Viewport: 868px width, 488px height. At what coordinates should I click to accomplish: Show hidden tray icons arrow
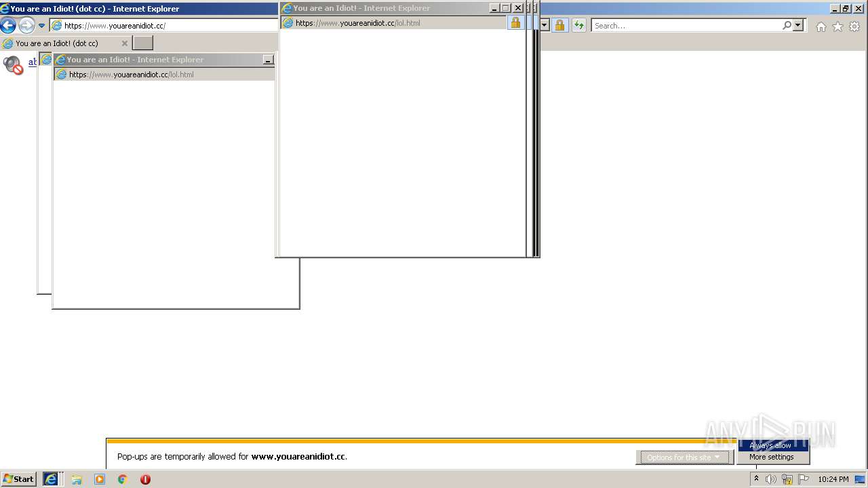click(756, 479)
